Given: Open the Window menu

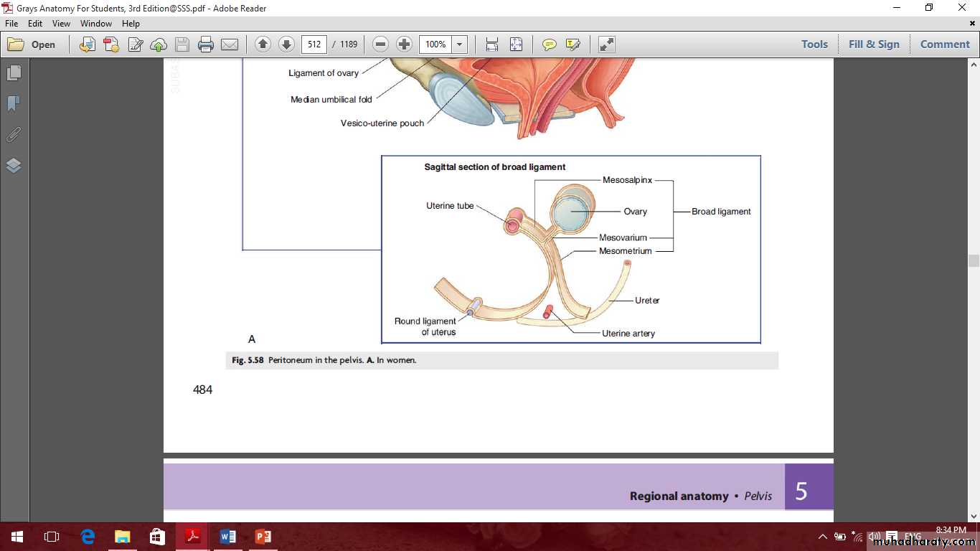Looking at the screenshot, I should [x=95, y=24].
